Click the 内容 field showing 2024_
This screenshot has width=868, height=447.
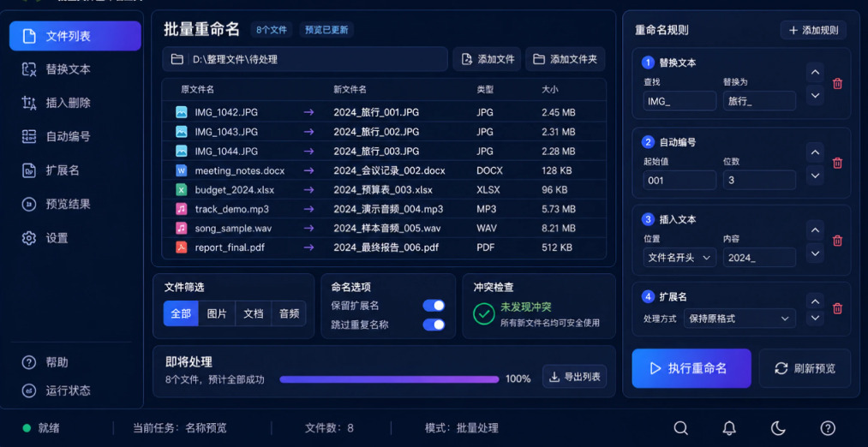759,258
